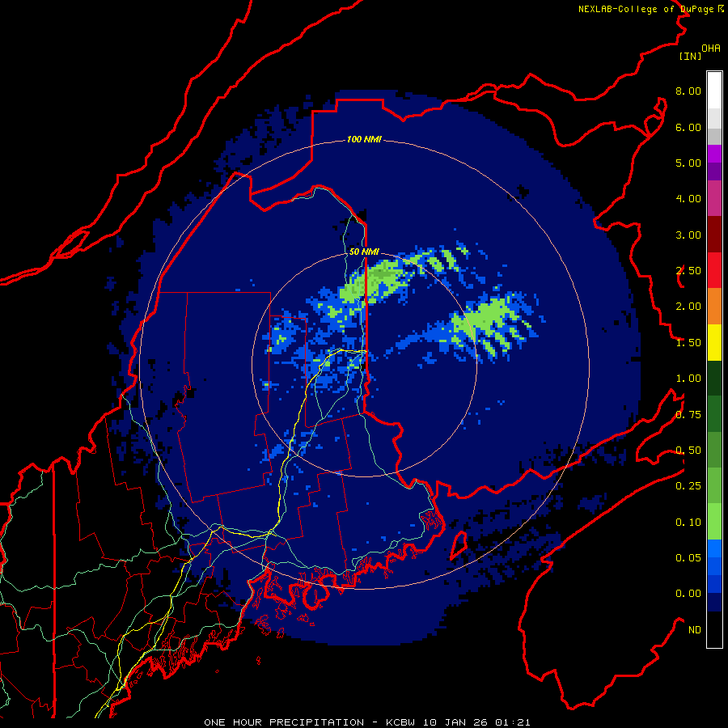Click the 0.10 legend value
This screenshot has height=728, width=728.
688,523
